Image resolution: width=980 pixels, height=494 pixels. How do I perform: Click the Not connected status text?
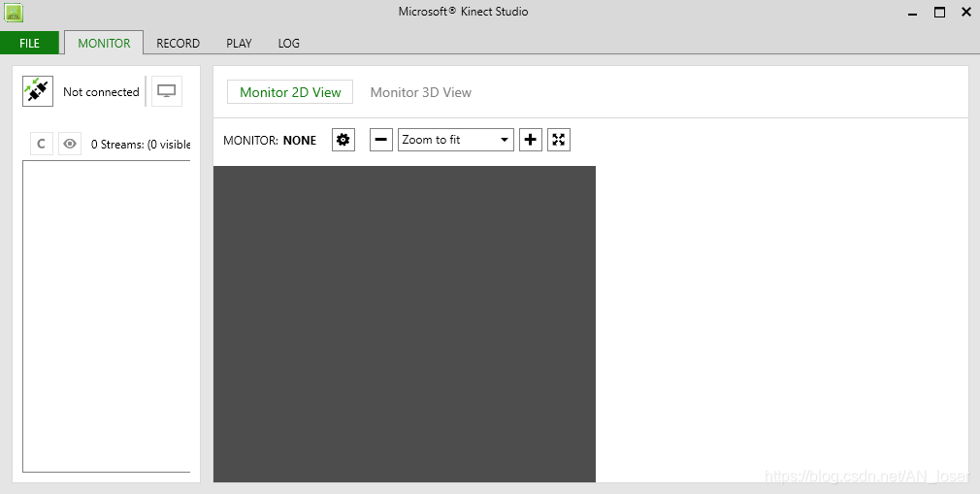[x=101, y=92]
